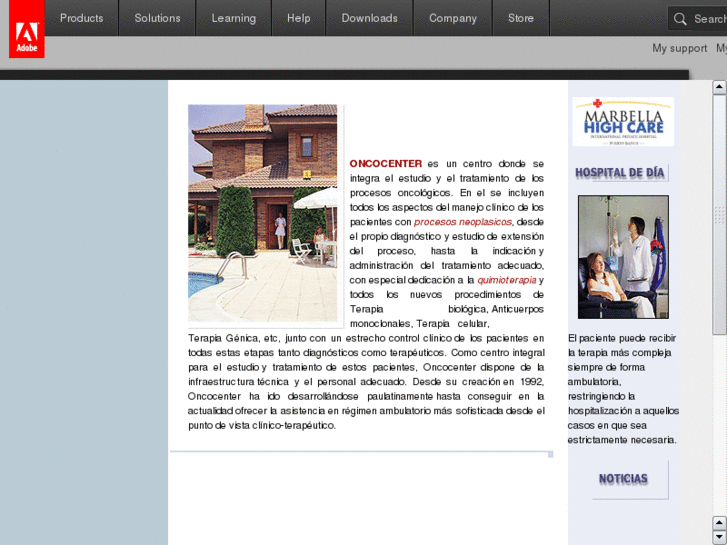Click the scroll-up arrow at top
Viewport: 727px width, 545px height.
pyautogui.click(x=719, y=87)
